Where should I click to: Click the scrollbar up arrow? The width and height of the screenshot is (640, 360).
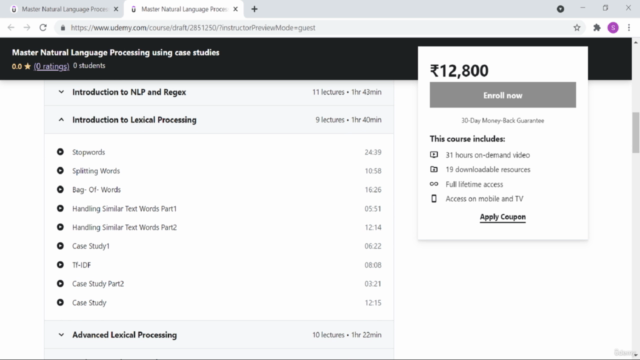pyautogui.click(x=636, y=42)
